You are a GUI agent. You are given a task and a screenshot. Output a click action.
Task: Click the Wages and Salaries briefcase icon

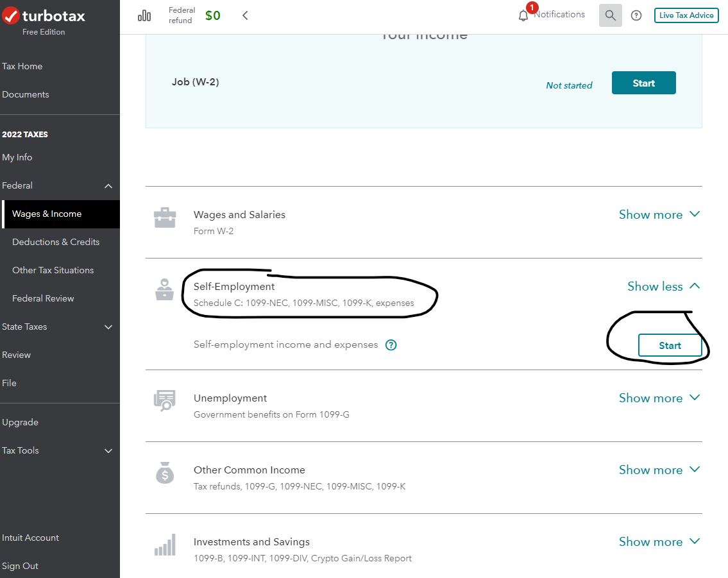[x=165, y=218]
